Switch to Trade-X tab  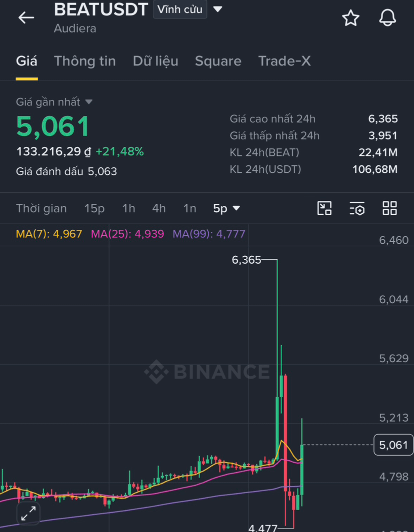tap(284, 61)
